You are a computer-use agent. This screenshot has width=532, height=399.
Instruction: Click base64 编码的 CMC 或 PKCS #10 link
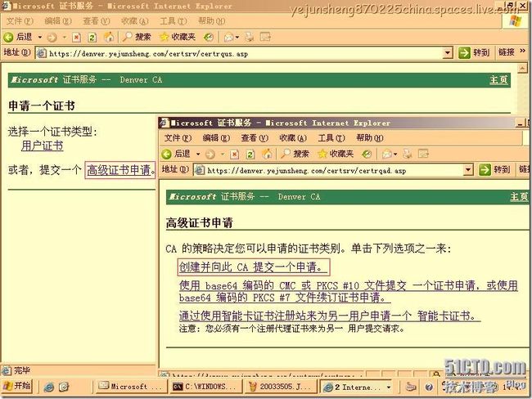[x=349, y=291]
